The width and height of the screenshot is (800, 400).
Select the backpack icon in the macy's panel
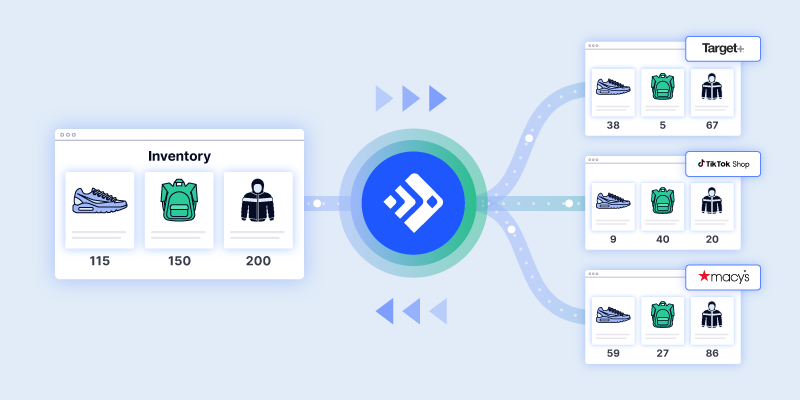(661, 313)
